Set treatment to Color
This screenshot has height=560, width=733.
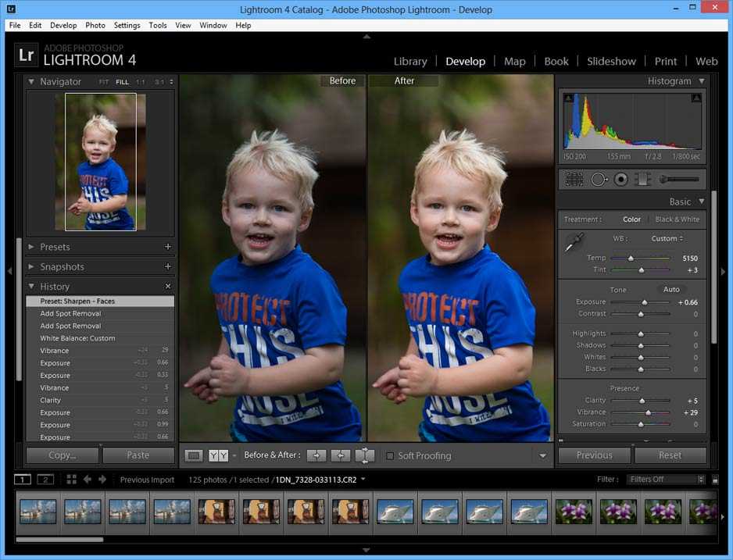pos(631,219)
